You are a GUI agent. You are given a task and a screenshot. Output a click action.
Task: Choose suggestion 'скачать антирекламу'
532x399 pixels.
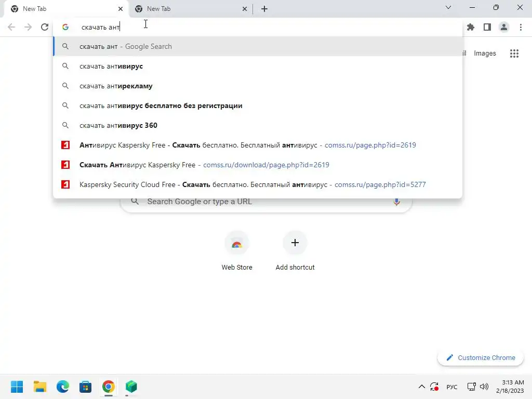pos(258,86)
